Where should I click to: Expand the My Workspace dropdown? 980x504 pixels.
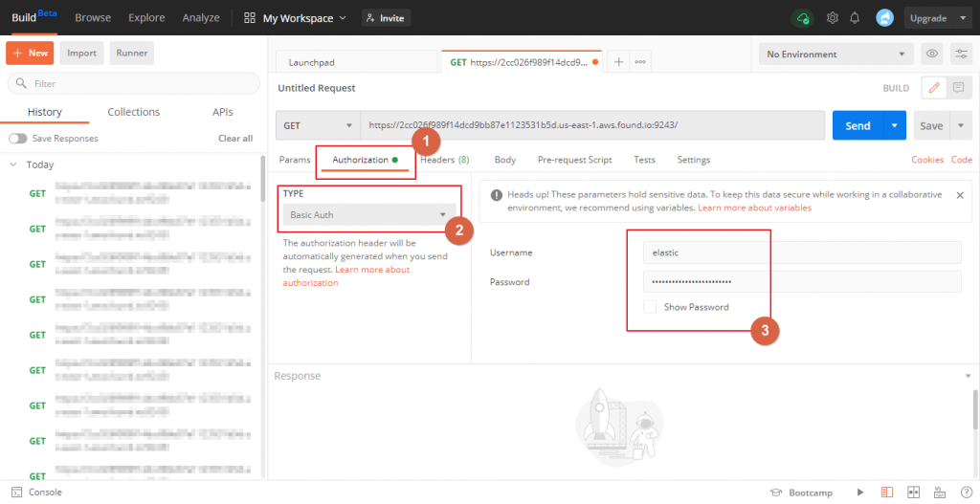(303, 18)
